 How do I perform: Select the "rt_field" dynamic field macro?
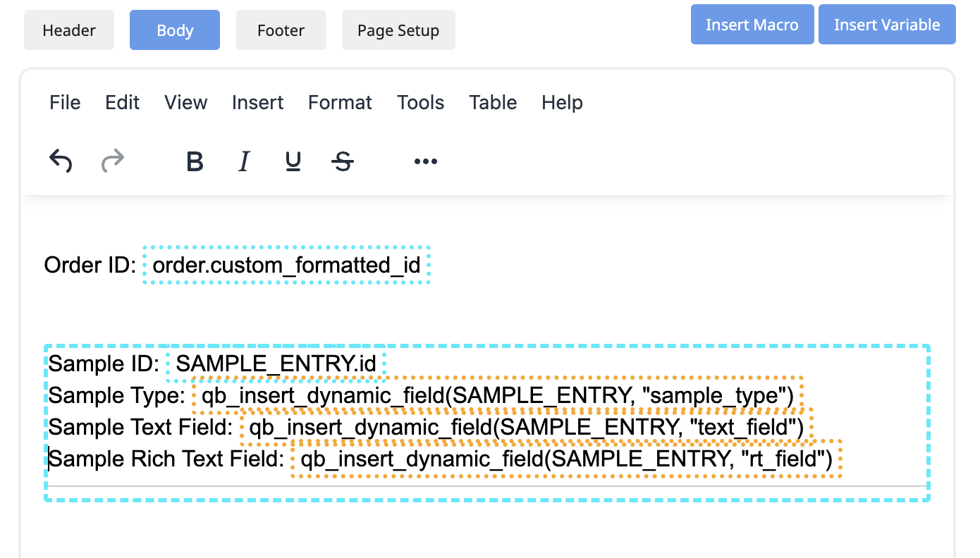(567, 459)
